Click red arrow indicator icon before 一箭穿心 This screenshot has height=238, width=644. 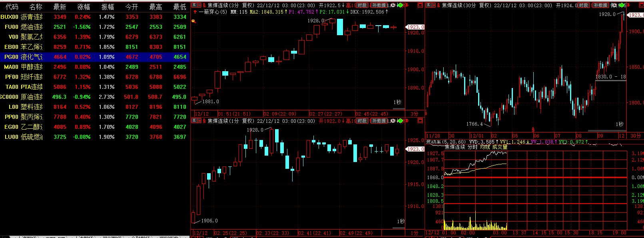(x=195, y=12)
